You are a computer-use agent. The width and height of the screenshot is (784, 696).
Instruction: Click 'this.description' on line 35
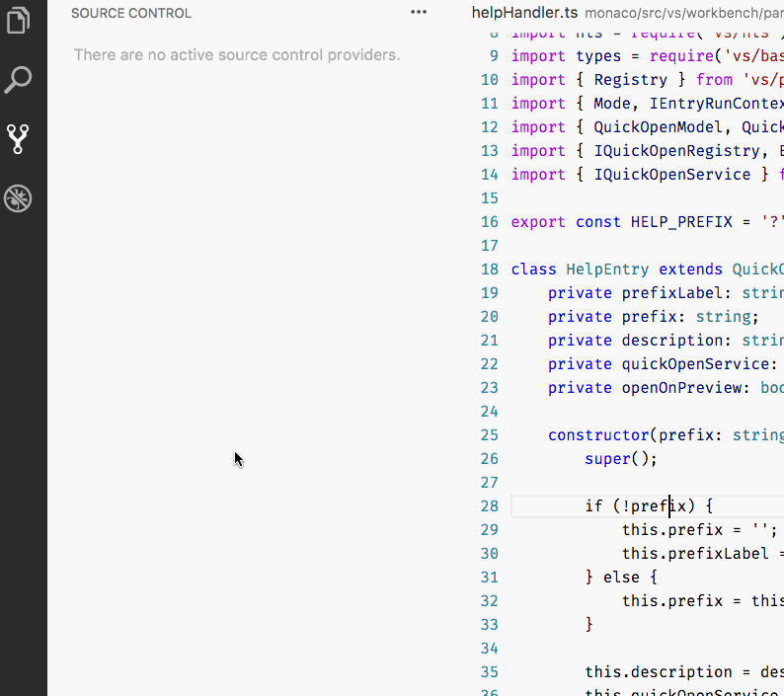658,672
